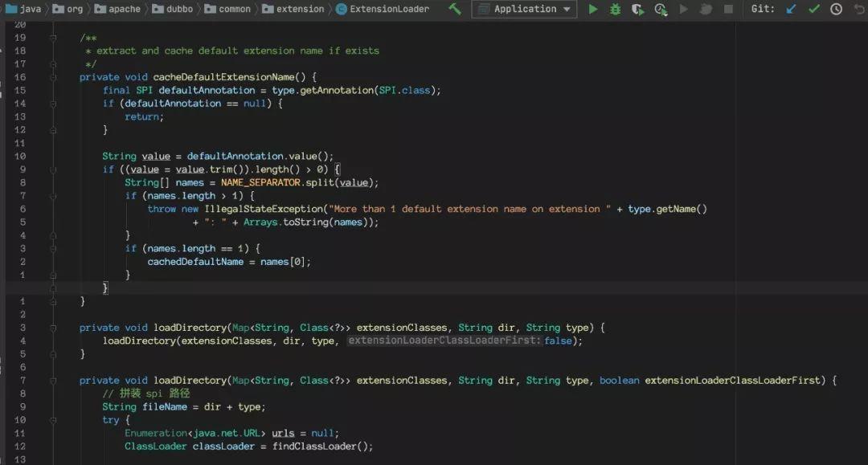Screen dimensions: 868x465
Task: Run Application with coverage shield icon
Action: coord(637,9)
